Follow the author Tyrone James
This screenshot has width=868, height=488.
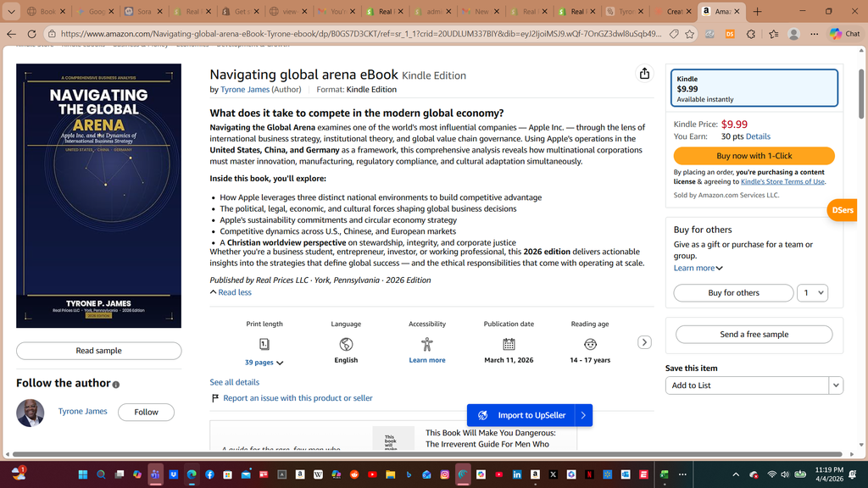[146, 413]
